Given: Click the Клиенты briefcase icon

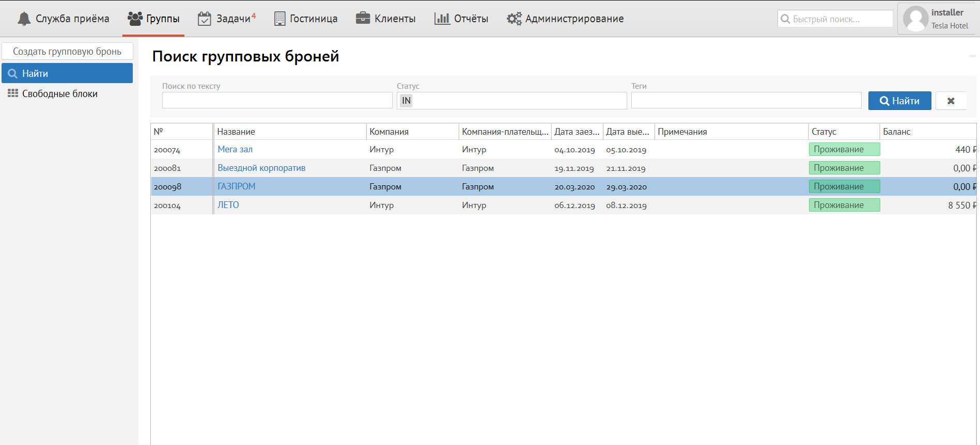Looking at the screenshot, I should tap(363, 19).
